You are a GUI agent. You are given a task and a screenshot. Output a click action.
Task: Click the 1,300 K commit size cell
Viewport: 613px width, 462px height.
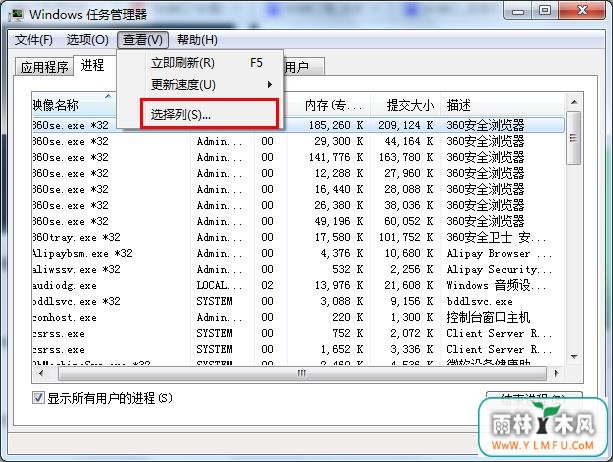[x=412, y=317]
